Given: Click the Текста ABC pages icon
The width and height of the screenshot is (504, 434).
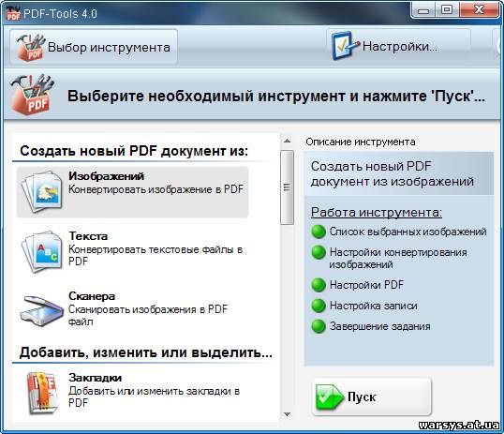Looking at the screenshot, I should tap(42, 251).
